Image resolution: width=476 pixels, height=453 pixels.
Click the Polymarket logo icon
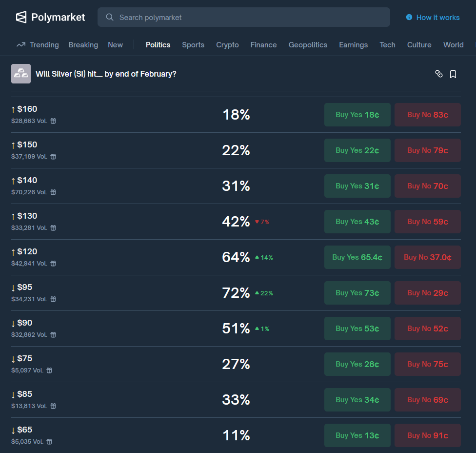(x=21, y=17)
